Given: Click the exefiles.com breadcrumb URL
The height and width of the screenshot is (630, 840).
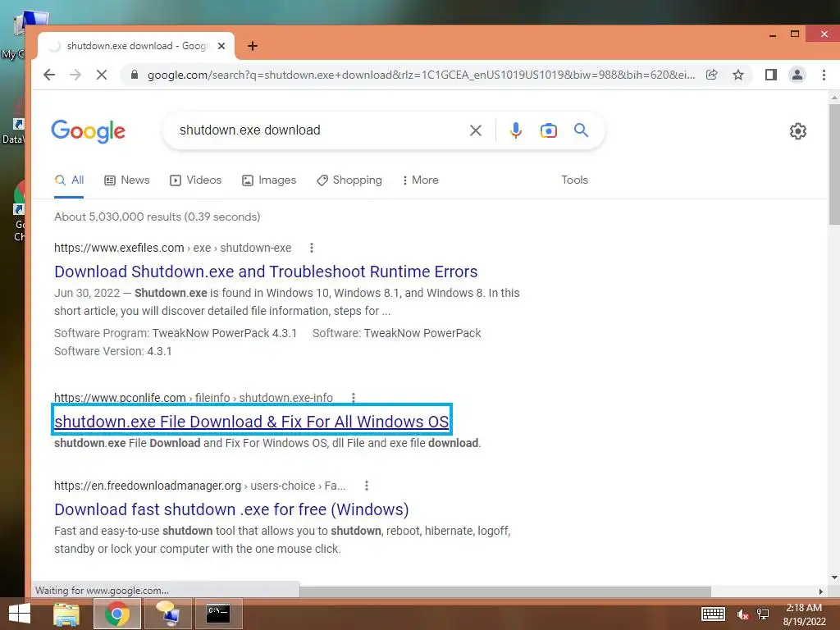Looking at the screenshot, I should (x=172, y=248).
